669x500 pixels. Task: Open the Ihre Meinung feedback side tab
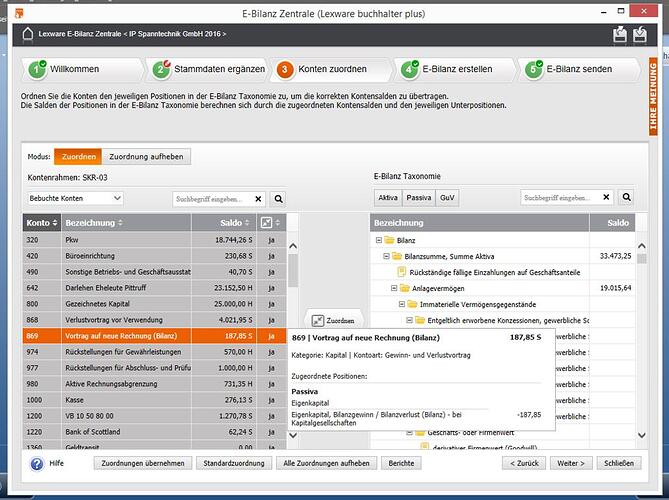tap(653, 96)
